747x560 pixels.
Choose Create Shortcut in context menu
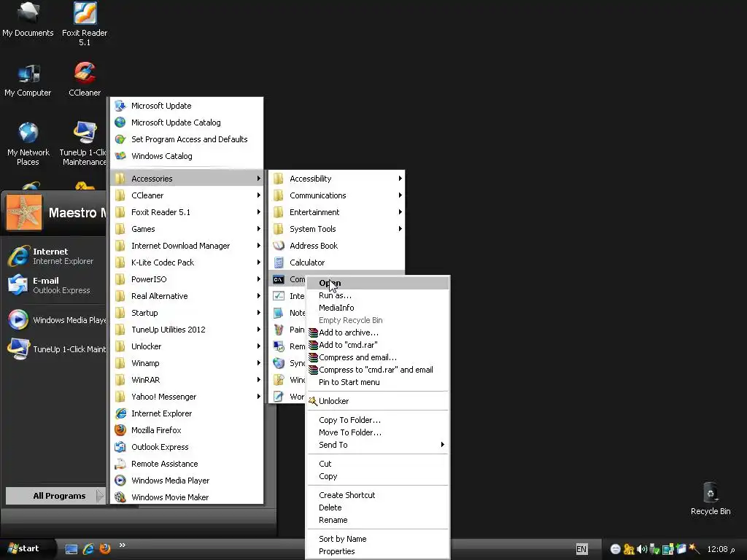coord(377,495)
